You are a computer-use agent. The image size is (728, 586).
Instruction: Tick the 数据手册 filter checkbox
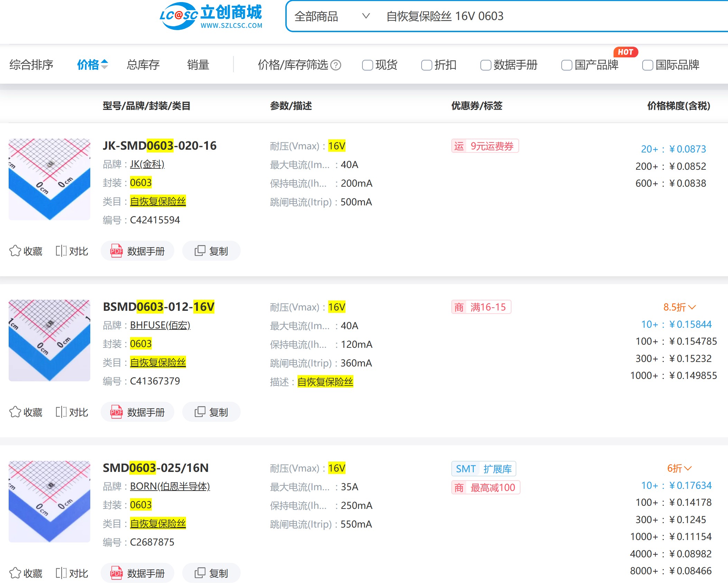tap(486, 65)
